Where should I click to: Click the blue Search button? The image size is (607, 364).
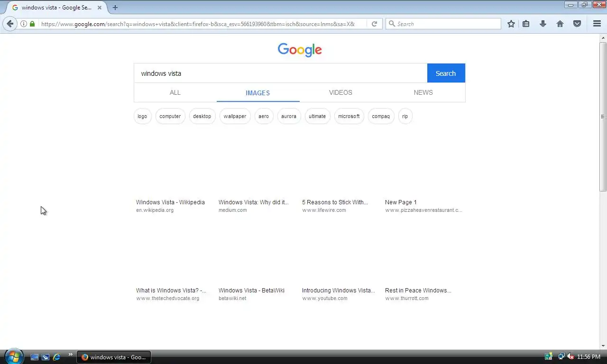tap(446, 73)
